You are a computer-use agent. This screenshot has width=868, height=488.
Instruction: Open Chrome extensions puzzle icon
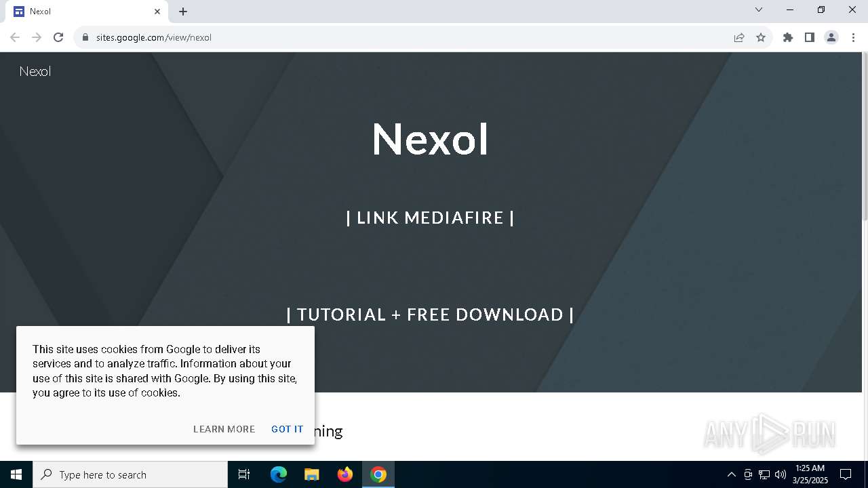[x=788, y=37]
